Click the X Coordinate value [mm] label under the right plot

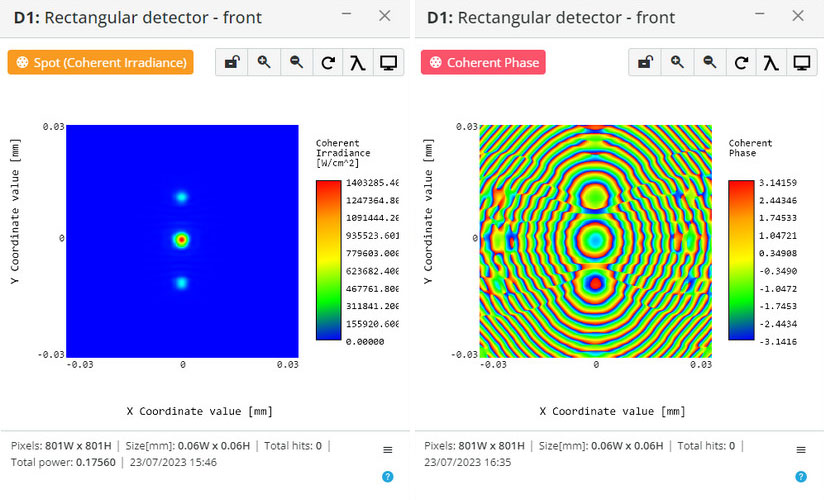tap(612, 411)
